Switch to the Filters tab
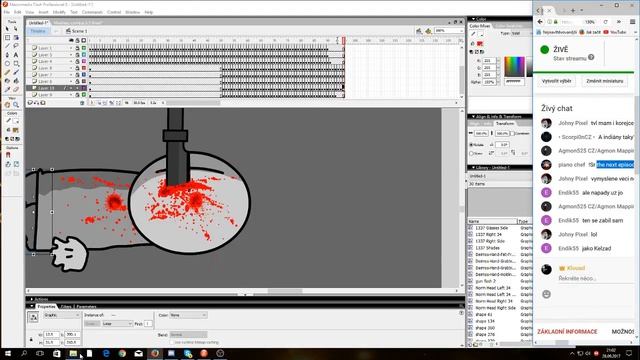640x360 pixels. 66,307
